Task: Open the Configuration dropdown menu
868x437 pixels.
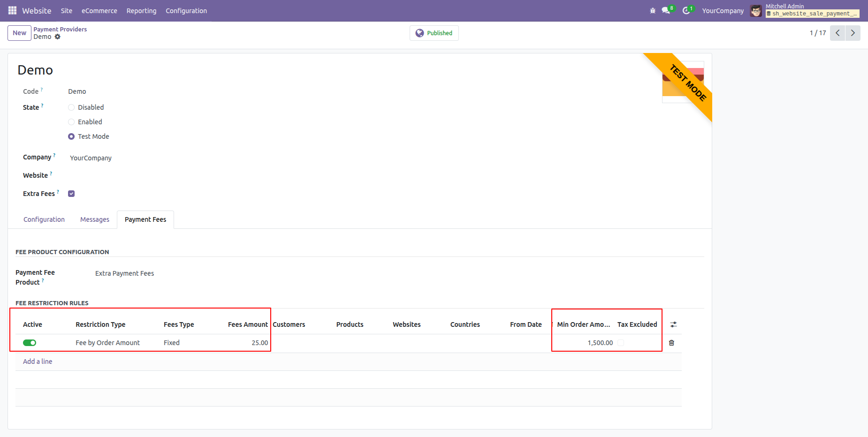Action: pyautogui.click(x=186, y=11)
